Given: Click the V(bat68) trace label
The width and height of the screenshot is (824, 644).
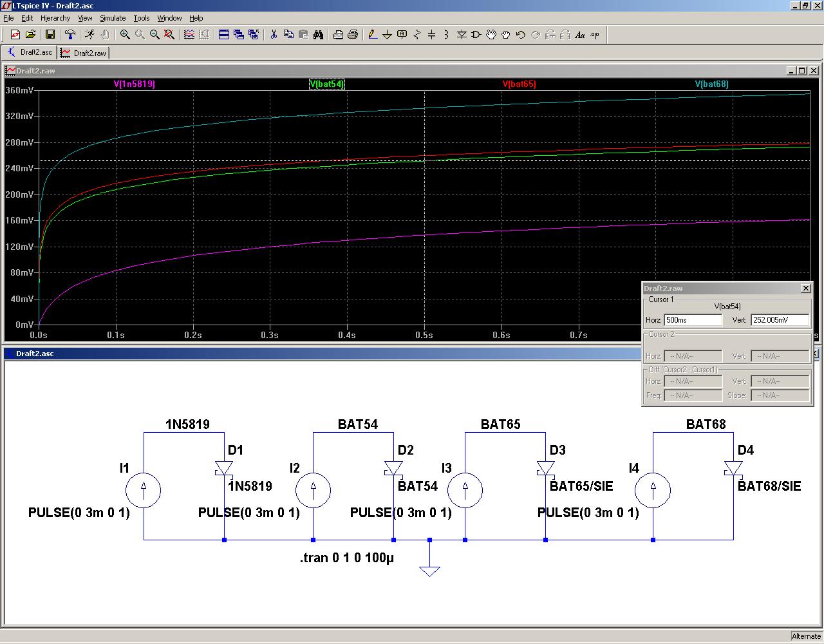Looking at the screenshot, I should [x=712, y=84].
